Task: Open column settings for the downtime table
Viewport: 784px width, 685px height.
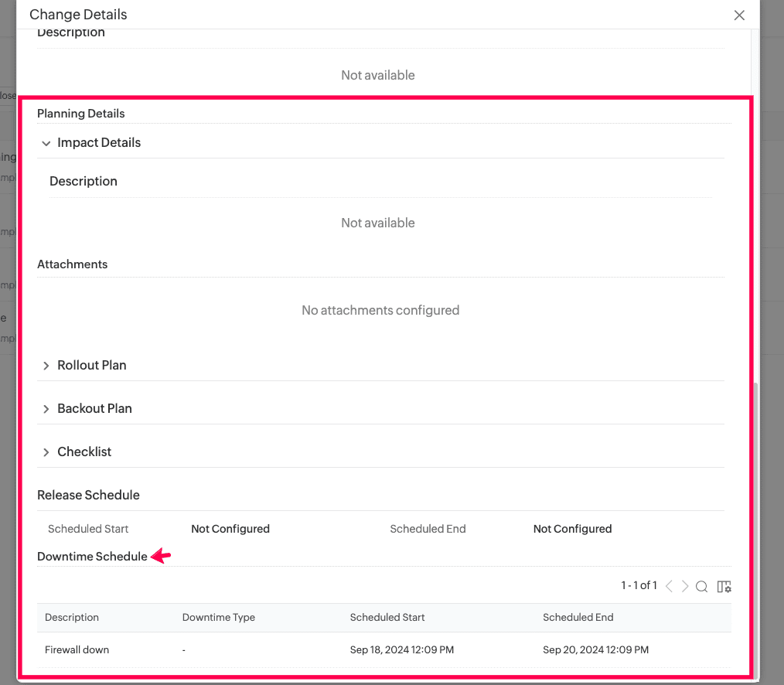Action: [724, 587]
